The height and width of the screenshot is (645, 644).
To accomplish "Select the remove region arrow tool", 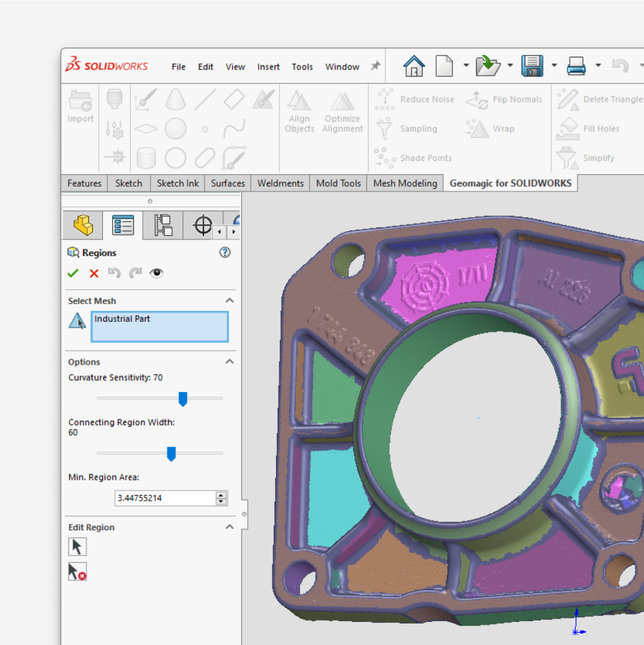I will point(77,572).
